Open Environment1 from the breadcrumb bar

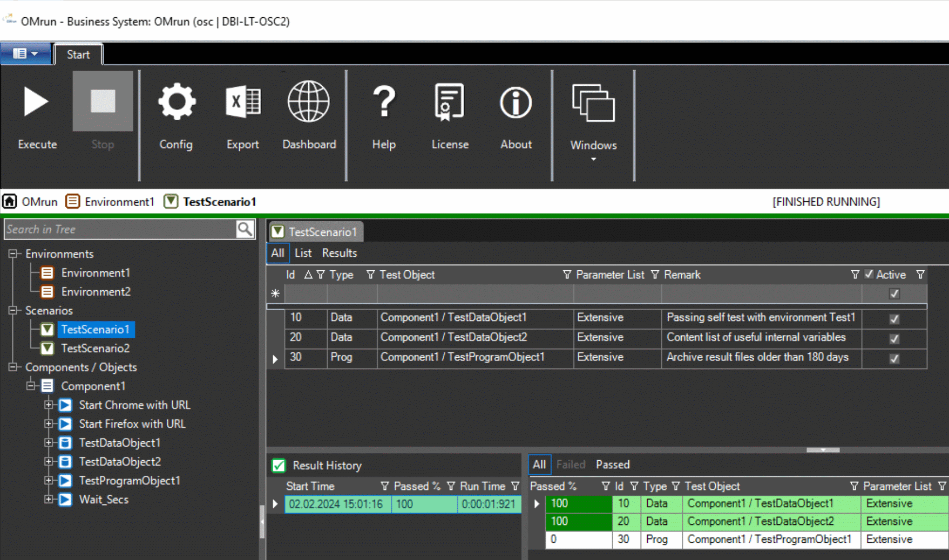[119, 201]
